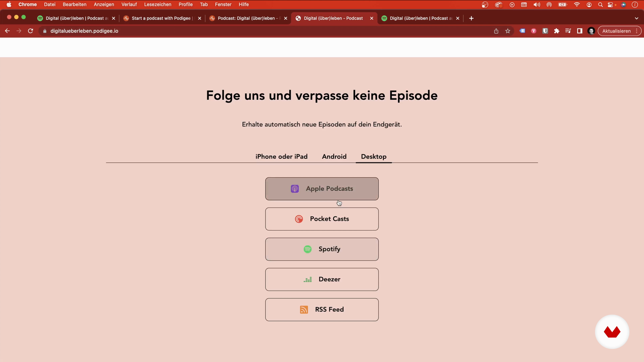The image size is (644, 362).
Task: Switch to the iPhone oder iPad tab
Action: pos(281,157)
